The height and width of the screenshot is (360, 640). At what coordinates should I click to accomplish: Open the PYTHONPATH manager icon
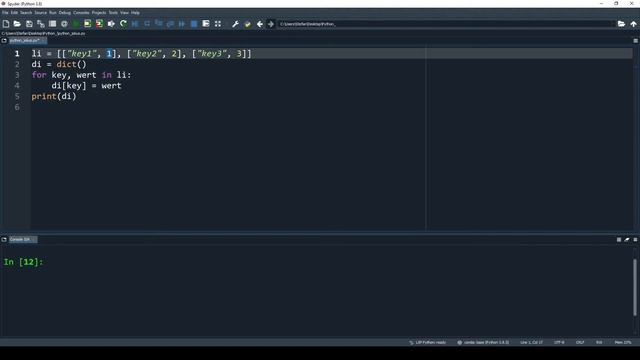point(247,24)
